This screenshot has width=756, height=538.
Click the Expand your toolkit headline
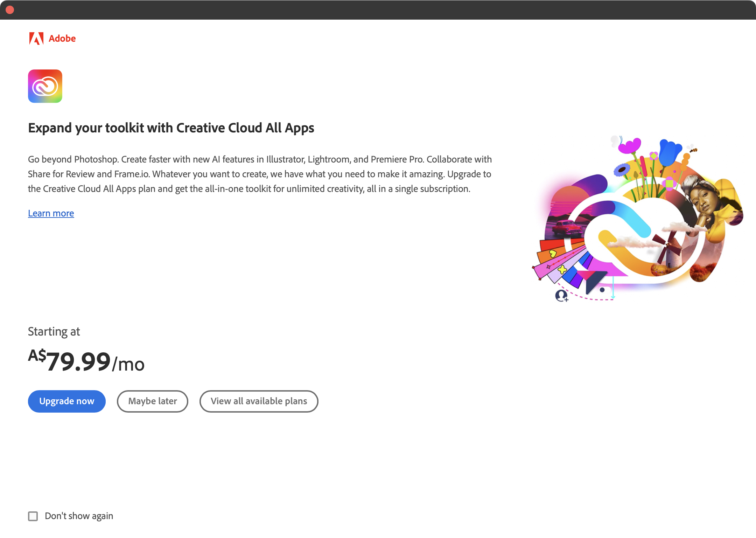[x=171, y=128]
